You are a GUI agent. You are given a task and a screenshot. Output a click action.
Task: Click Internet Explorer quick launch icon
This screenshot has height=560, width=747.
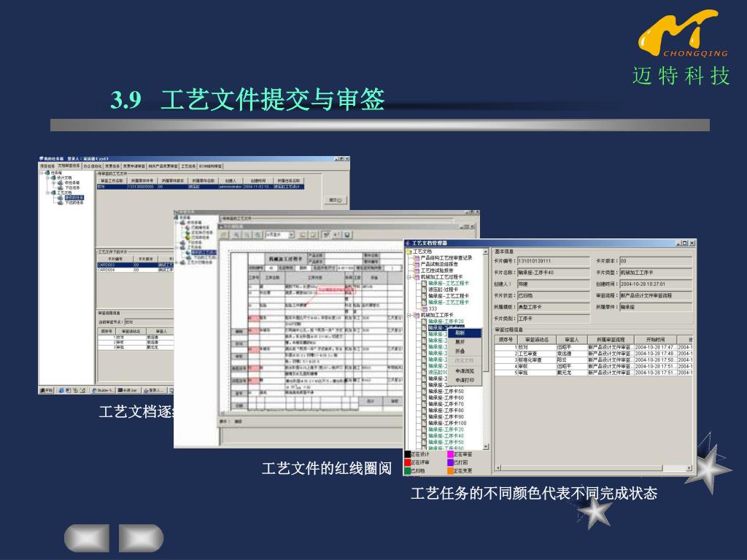61,391
